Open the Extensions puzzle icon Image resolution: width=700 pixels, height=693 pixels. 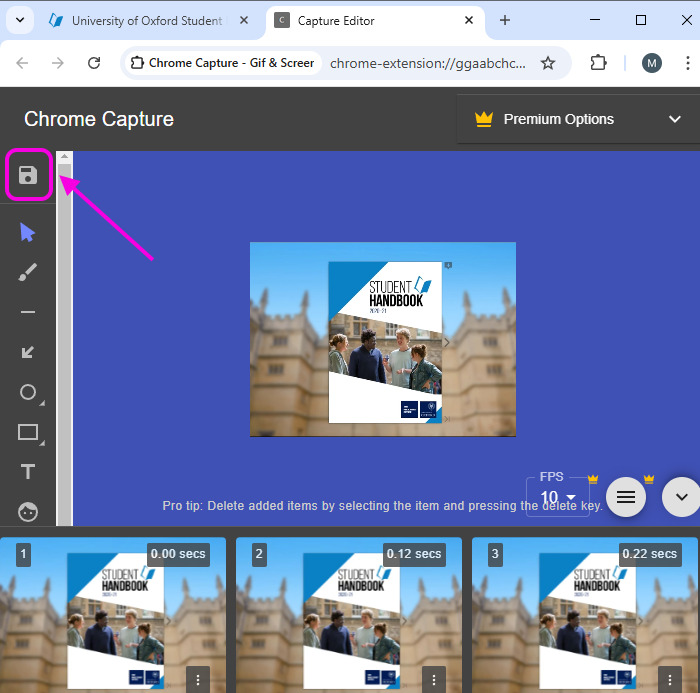pos(598,63)
